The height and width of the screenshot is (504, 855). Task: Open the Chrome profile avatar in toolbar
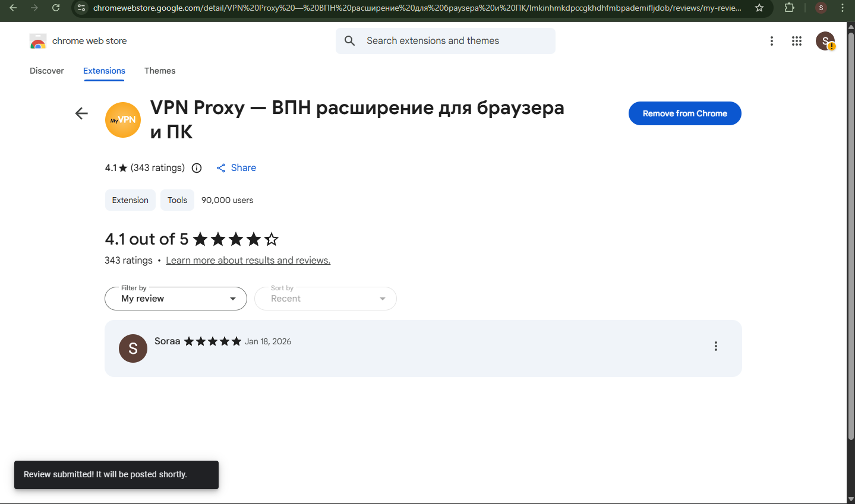821,8
